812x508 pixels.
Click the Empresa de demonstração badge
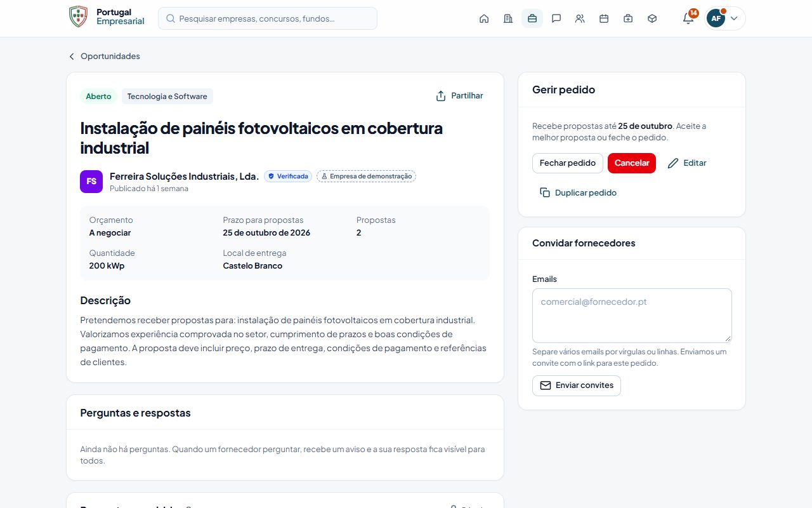coord(366,176)
